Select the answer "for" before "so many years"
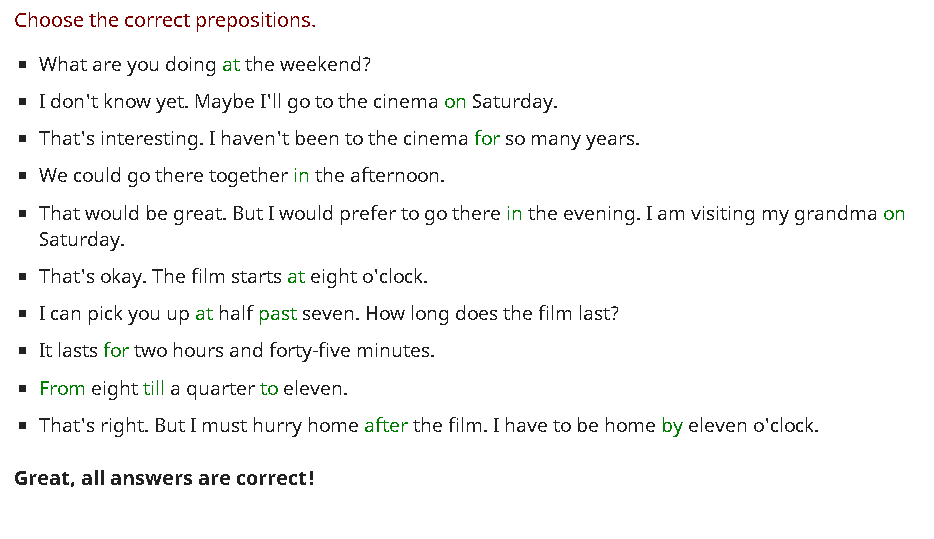Image resolution: width=934 pixels, height=539 pixels. (487, 139)
